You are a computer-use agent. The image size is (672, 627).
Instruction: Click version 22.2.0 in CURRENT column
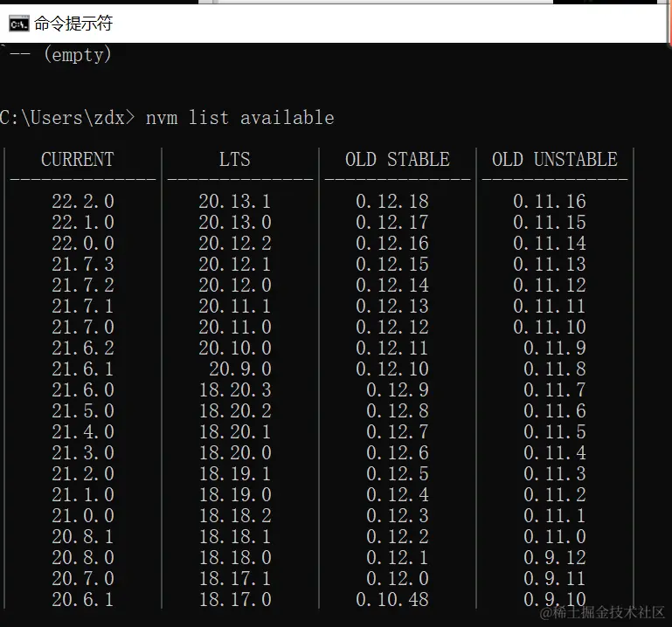(x=83, y=202)
